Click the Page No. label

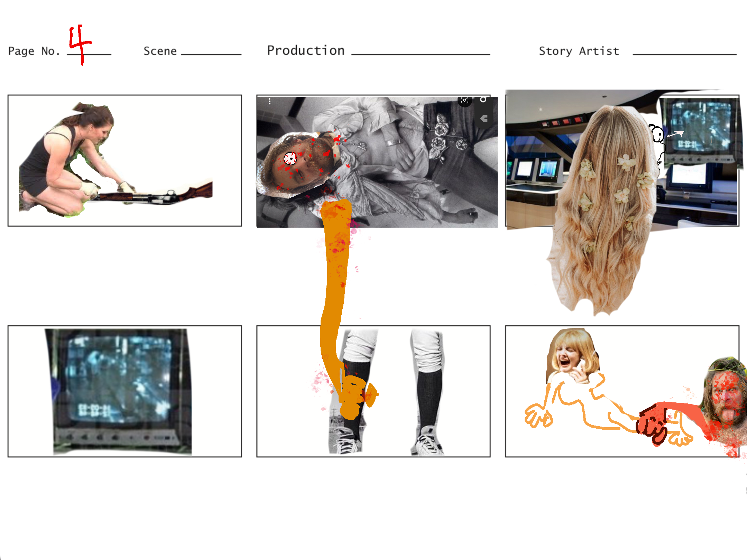tap(34, 51)
